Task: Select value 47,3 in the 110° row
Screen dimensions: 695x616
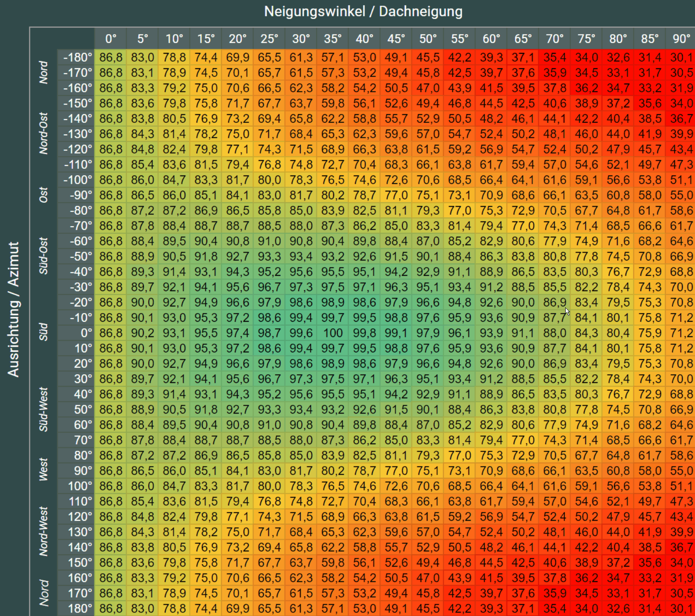Action: [x=681, y=501]
